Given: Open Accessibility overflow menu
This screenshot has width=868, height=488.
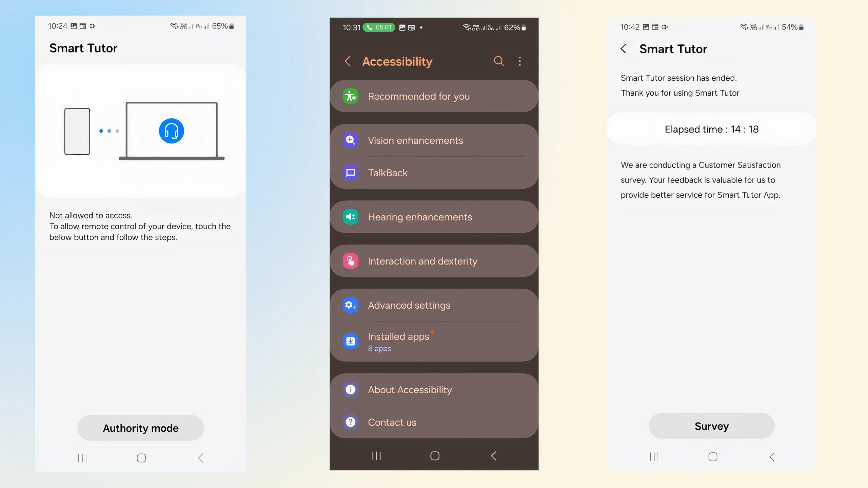Looking at the screenshot, I should coord(520,61).
